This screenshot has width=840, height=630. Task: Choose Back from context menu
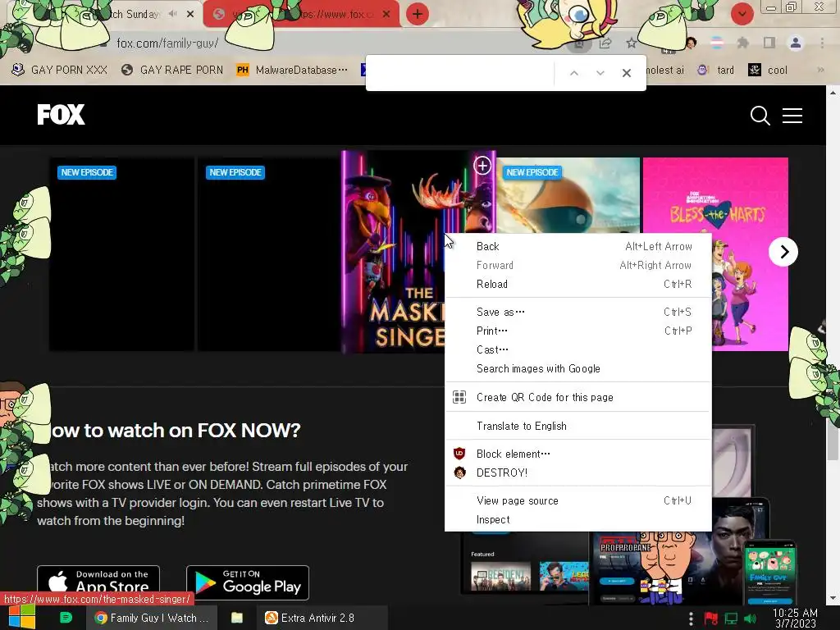click(578, 246)
